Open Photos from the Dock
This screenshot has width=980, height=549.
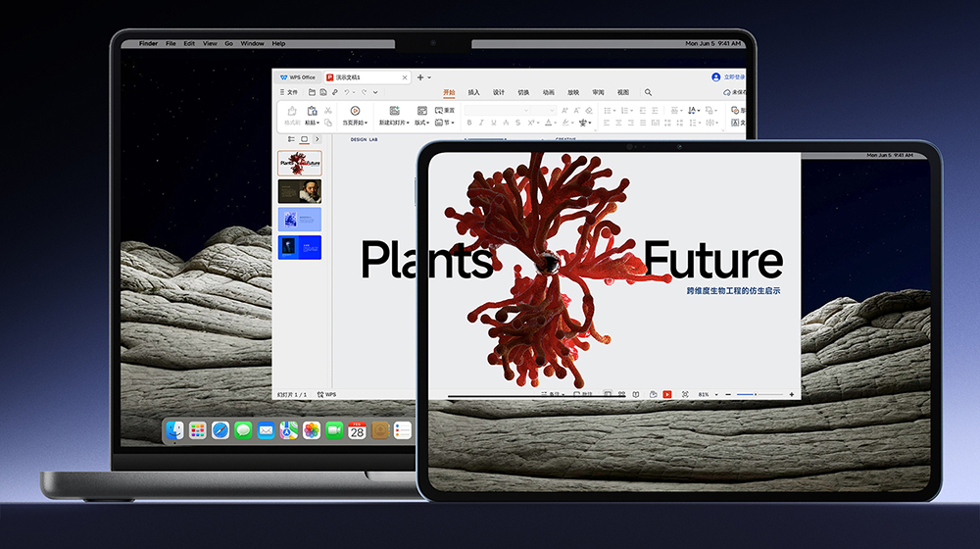point(312,430)
